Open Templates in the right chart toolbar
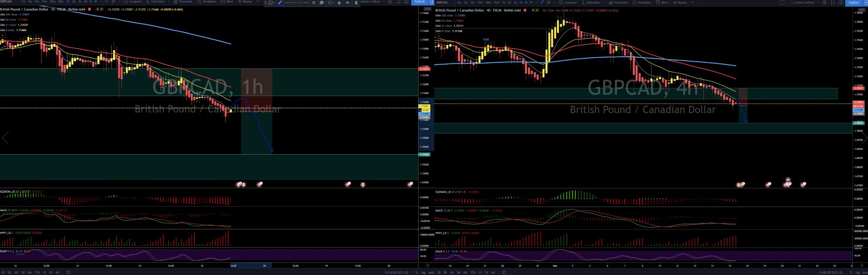This screenshot has height=275, width=868. point(642,2)
